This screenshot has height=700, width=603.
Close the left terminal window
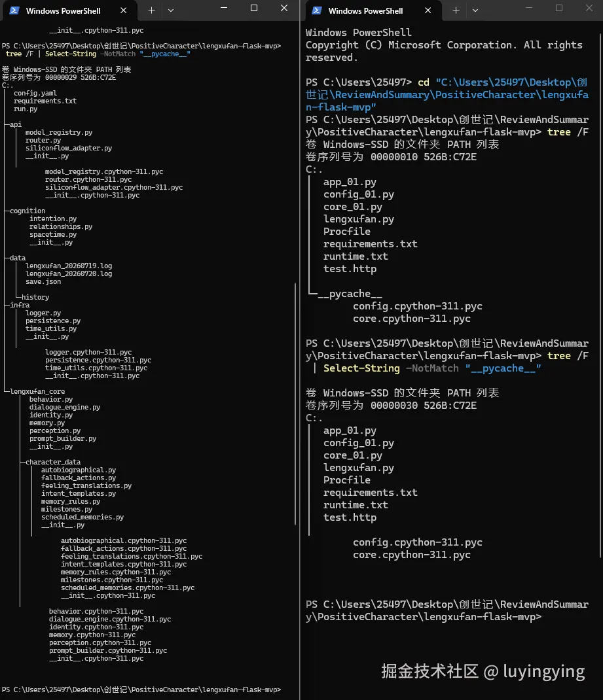284,8
